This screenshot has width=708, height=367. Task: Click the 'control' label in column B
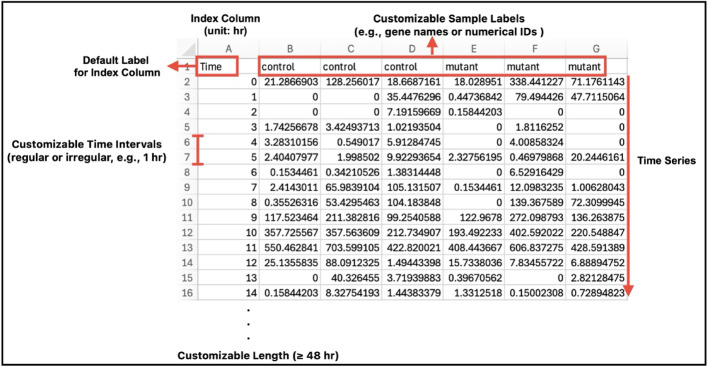(x=278, y=67)
